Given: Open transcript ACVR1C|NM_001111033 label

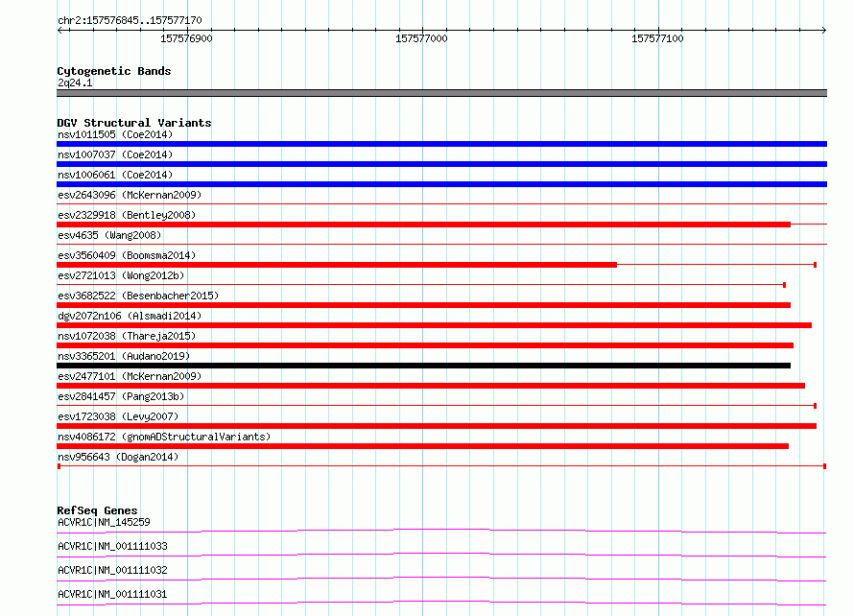Looking at the screenshot, I should [112, 546].
